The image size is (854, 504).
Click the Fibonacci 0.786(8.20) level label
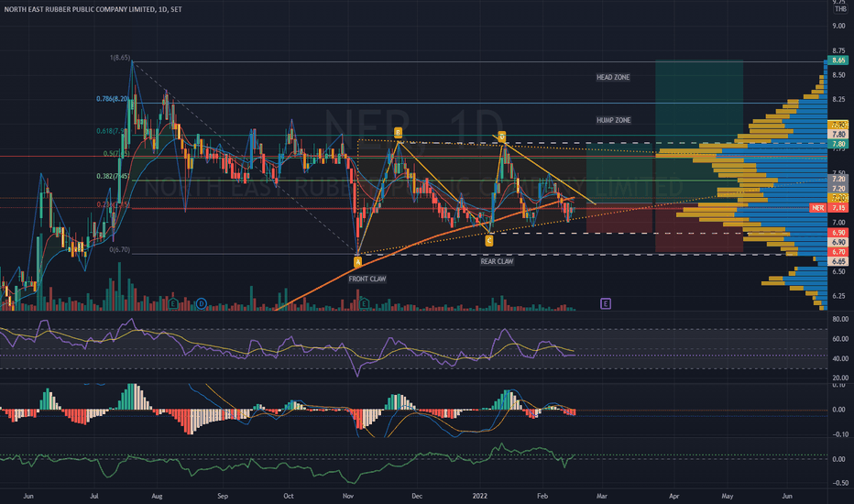[114, 99]
